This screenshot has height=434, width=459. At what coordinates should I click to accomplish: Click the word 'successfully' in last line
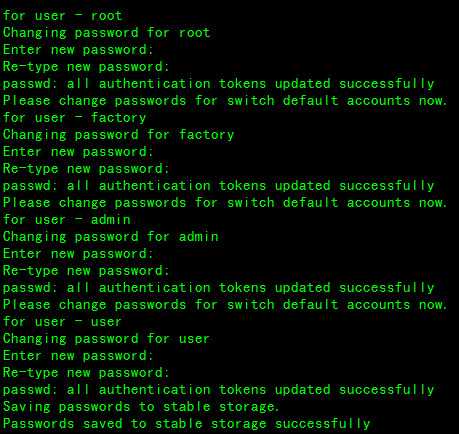(x=323, y=424)
